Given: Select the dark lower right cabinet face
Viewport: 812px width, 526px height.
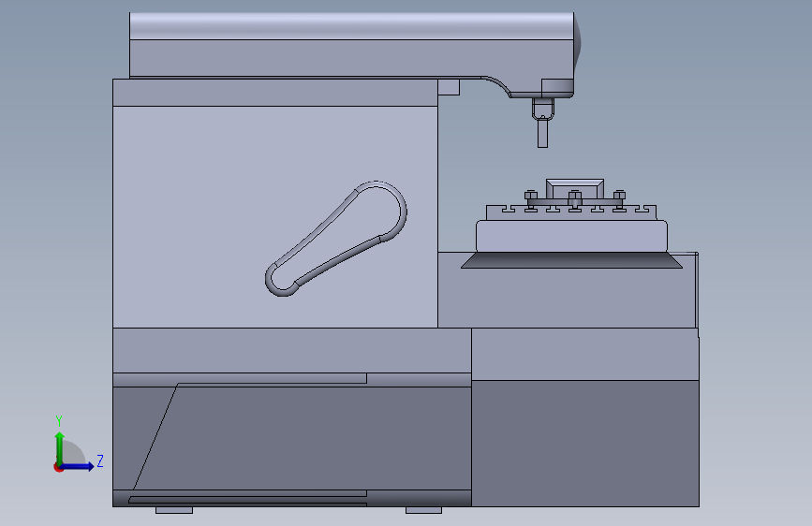Looking at the screenshot, I should coord(585,444).
